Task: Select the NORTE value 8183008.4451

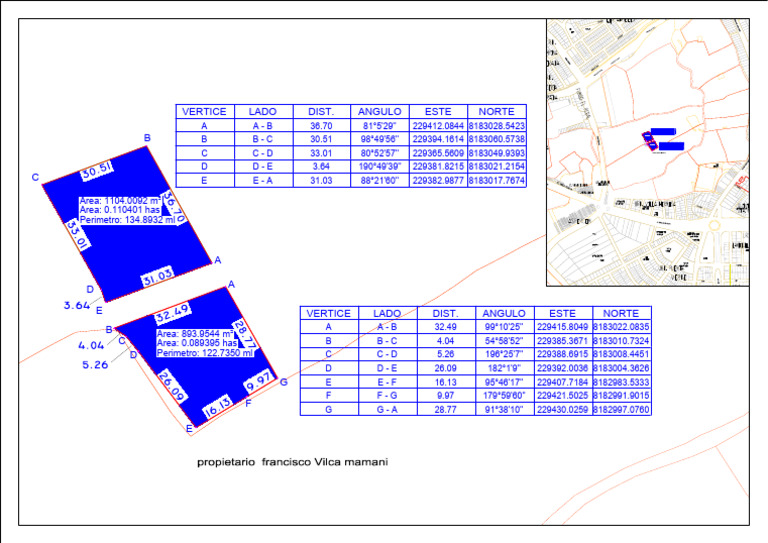Action: tap(621, 354)
